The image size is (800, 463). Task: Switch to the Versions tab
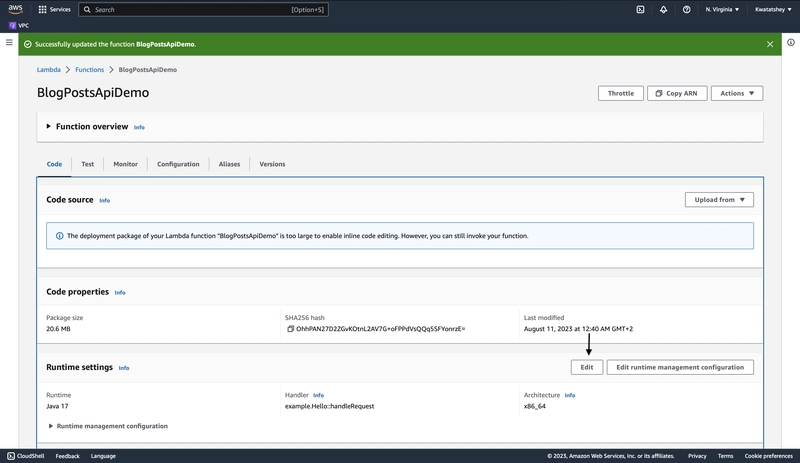(x=272, y=164)
